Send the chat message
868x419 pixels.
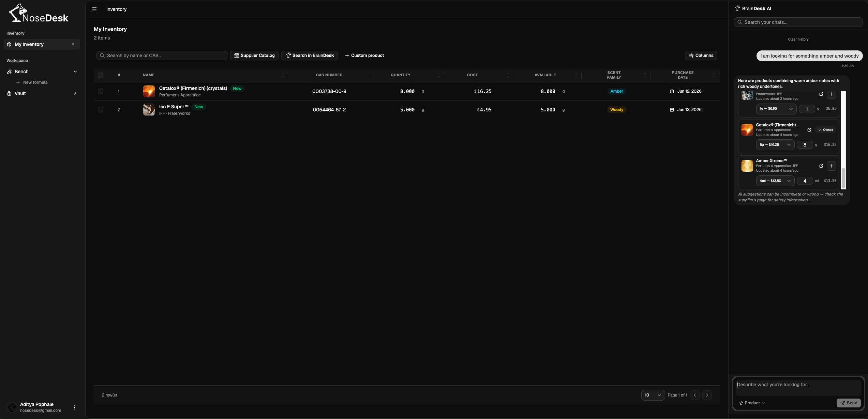pyautogui.click(x=849, y=403)
